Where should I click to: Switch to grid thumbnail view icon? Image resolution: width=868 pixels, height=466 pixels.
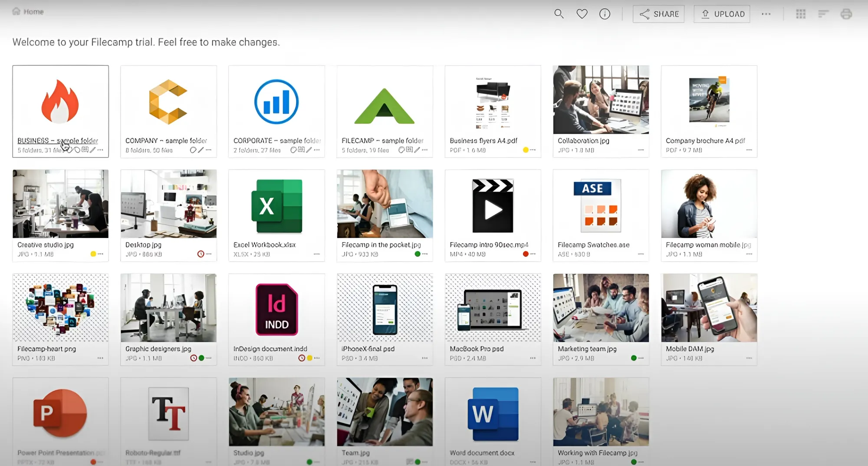click(x=801, y=14)
